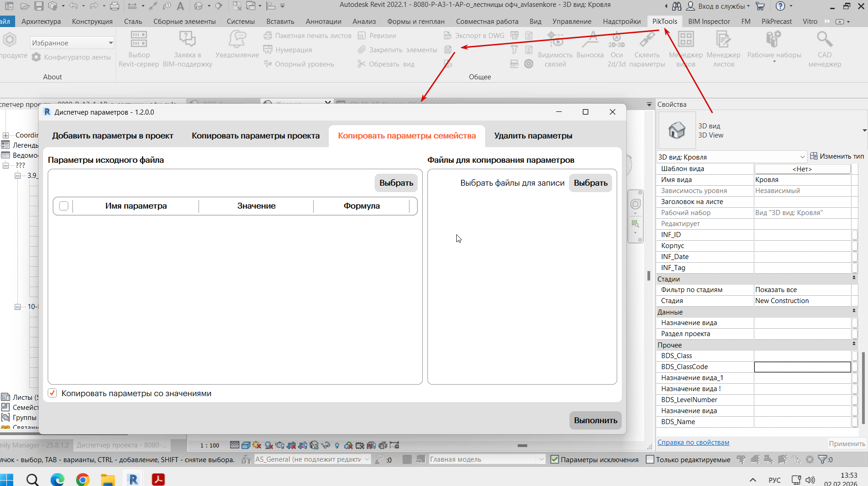
Task: Switch to Добавить параметры в проект tab
Action: coord(113,136)
